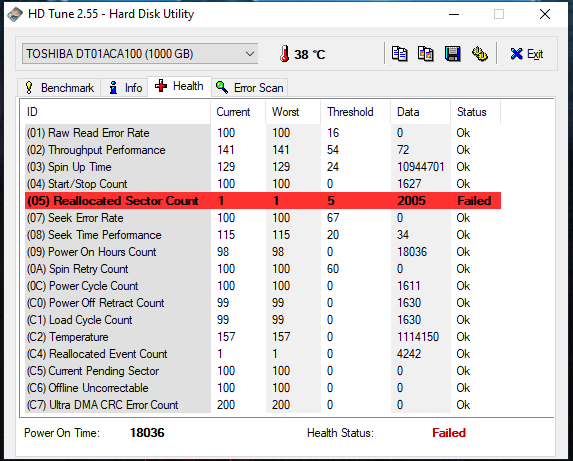Image resolution: width=573 pixels, height=461 pixels.
Task: Select the Power On Hours Count row
Action: pyautogui.click(x=263, y=252)
